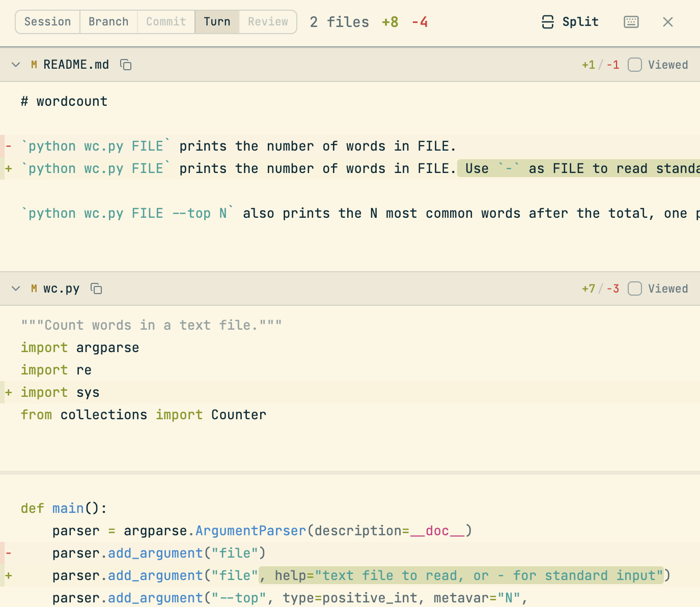Click the removed README 'prints the number' line
The width and height of the screenshot is (700, 607).
pyautogui.click(x=350, y=146)
